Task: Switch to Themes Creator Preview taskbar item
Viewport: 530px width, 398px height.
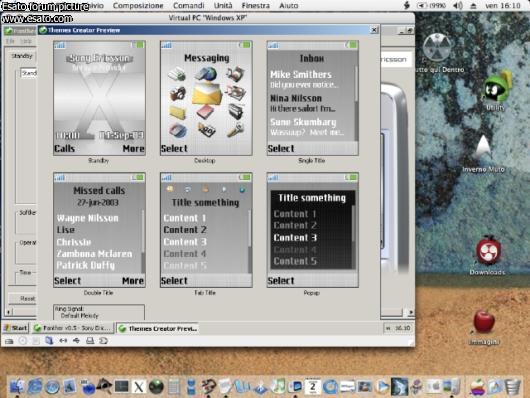Action: point(158,328)
